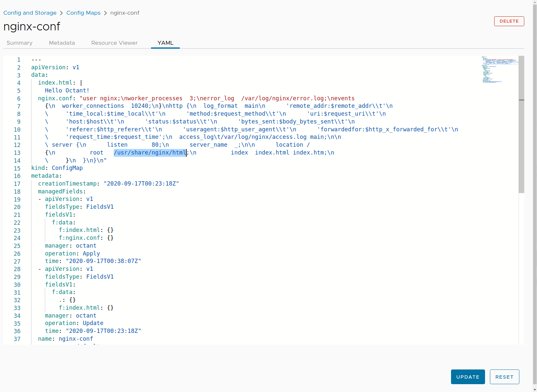
Task: Click the page scrollbar on right edge
Action: click(535, 196)
